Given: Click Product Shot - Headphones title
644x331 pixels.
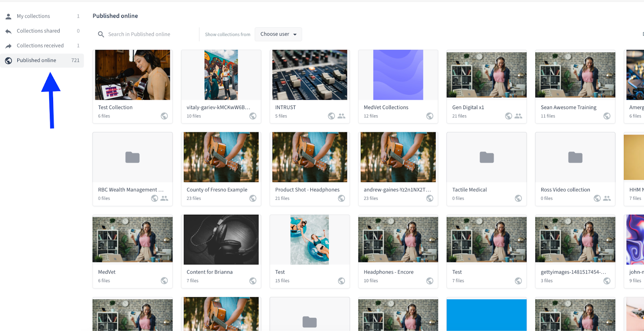Looking at the screenshot, I should [x=308, y=190].
